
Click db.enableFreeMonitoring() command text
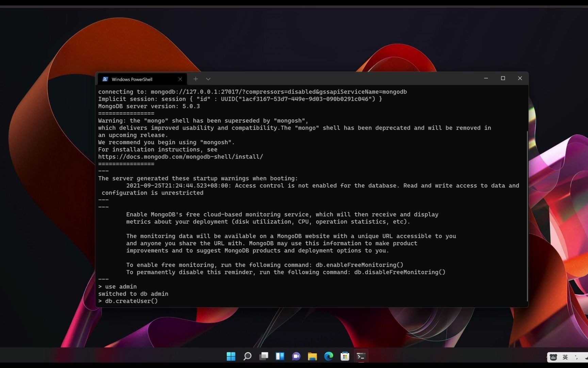(359, 265)
